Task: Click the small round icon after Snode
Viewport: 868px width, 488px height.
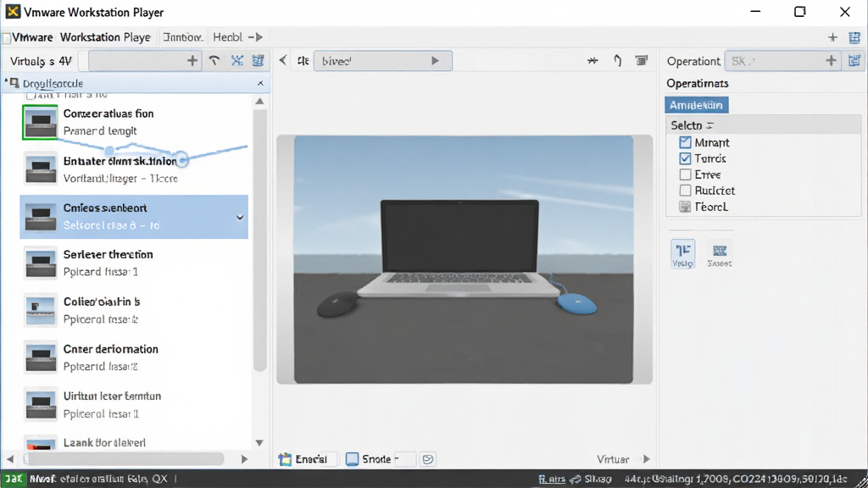Action: pos(427,459)
